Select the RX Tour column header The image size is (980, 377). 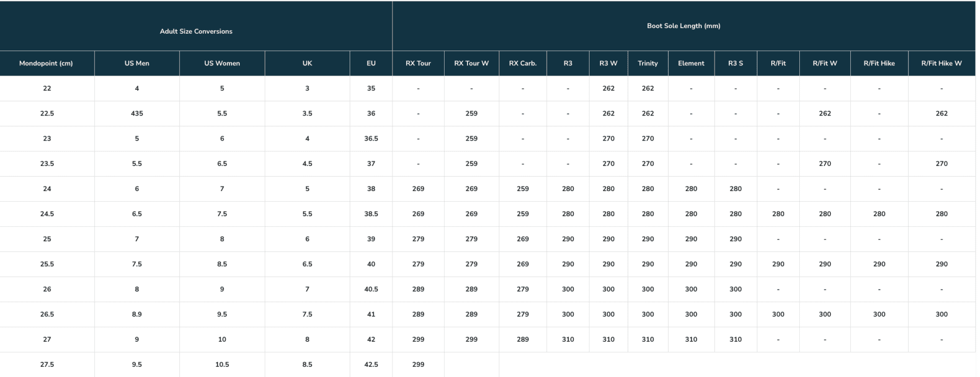tap(418, 63)
